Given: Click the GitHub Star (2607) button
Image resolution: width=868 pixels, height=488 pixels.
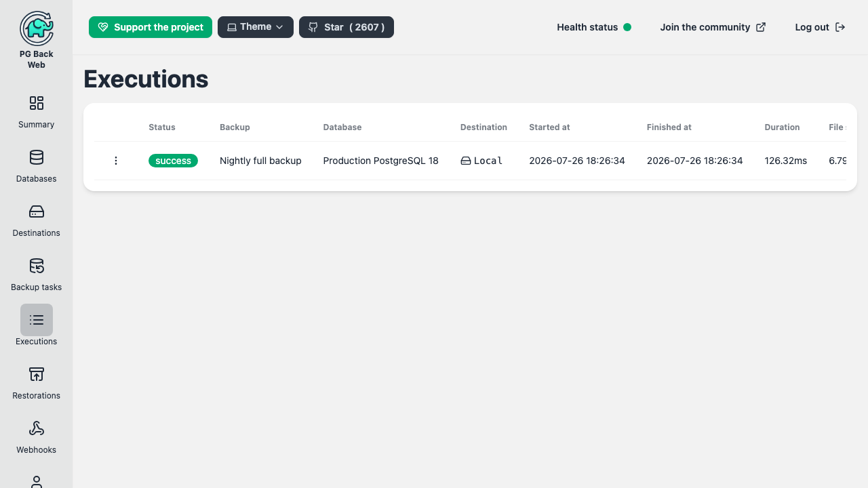Looking at the screenshot, I should coord(347,27).
